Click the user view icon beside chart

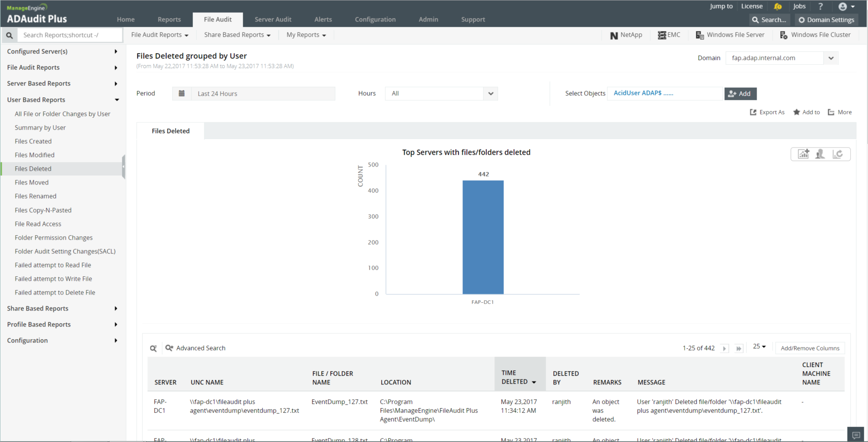(x=820, y=154)
